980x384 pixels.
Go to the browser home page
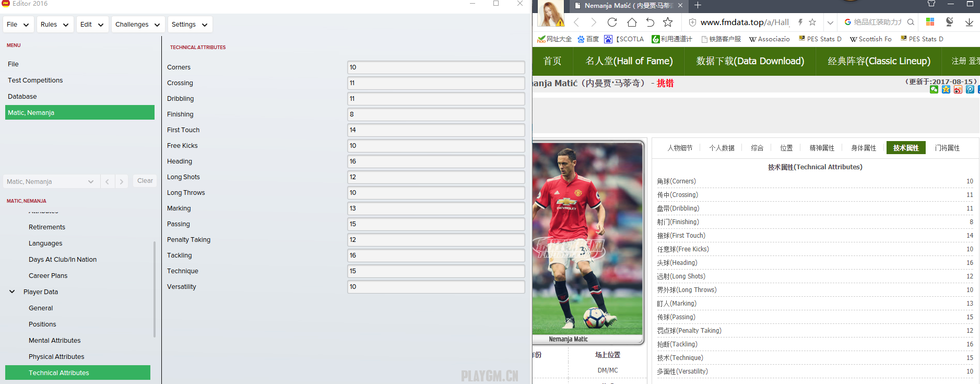632,22
